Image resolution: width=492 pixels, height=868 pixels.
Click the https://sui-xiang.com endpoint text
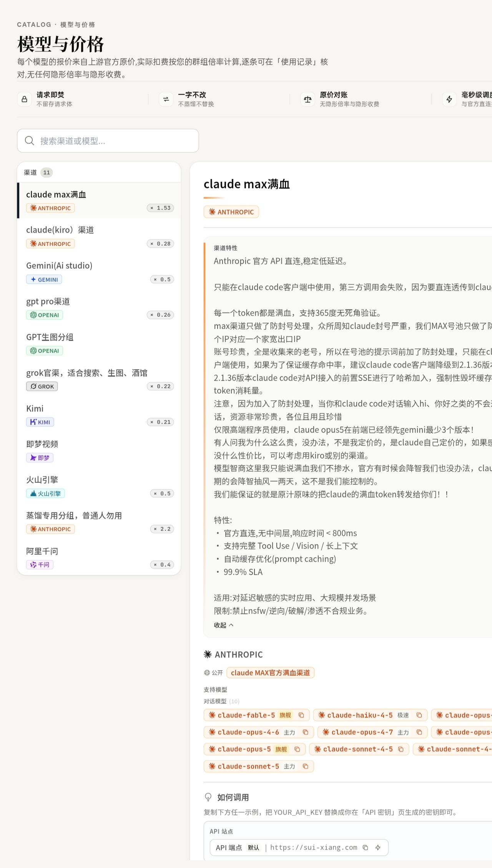(x=314, y=847)
